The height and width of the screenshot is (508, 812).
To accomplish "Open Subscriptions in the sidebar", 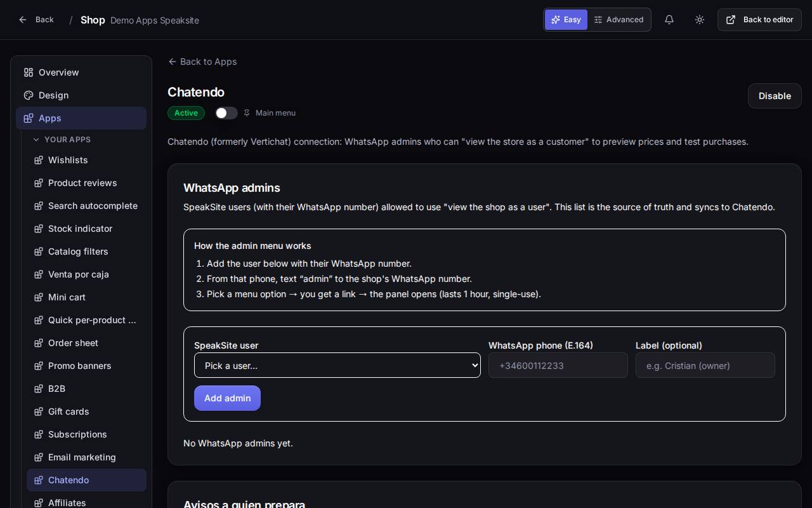I will (x=86, y=434).
